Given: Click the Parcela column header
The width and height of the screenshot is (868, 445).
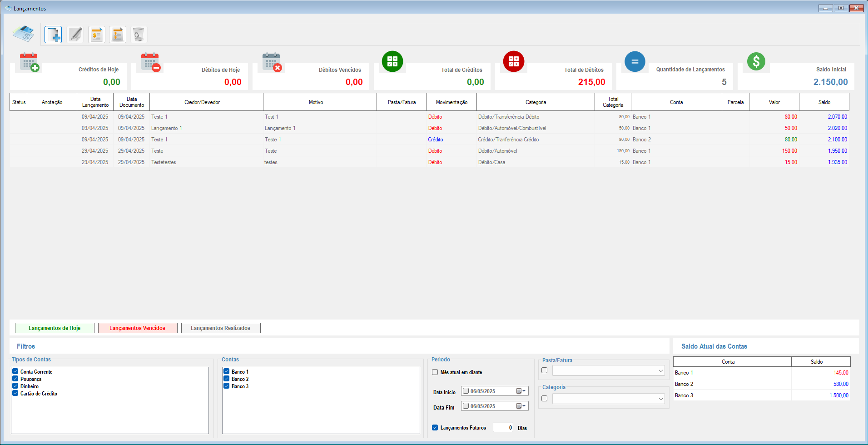Looking at the screenshot, I should pos(736,102).
